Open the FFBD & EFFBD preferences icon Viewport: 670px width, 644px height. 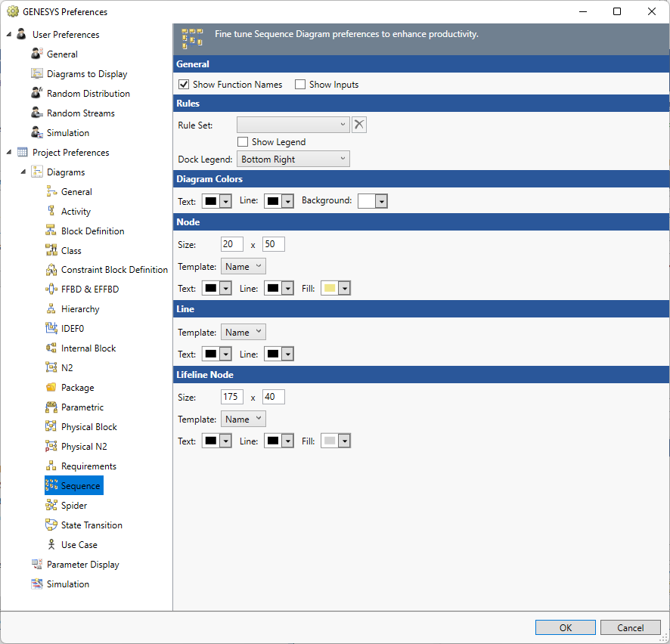tap(52, 289)
